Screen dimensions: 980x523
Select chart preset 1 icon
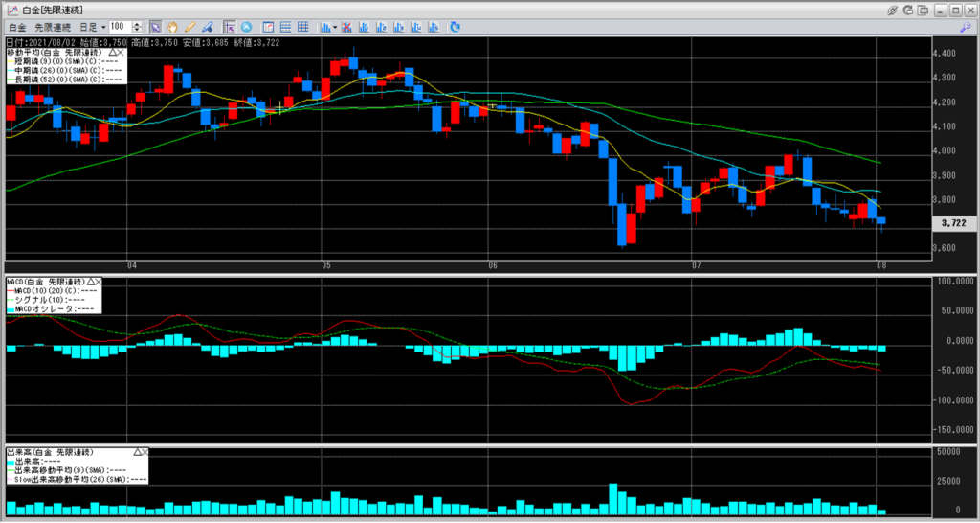364,27
